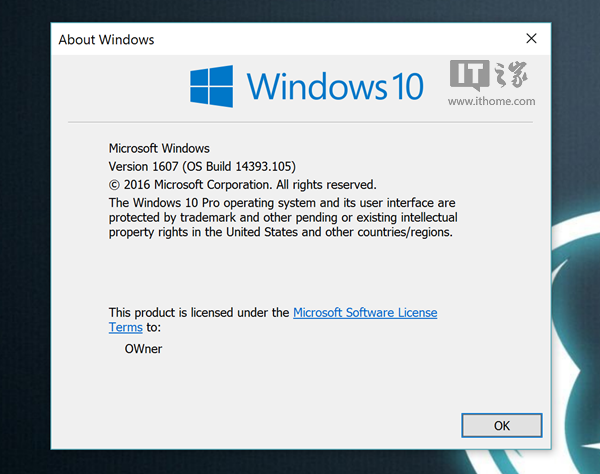
Task: Click the Windows 10 logo icon
Action: pos(212,86)
